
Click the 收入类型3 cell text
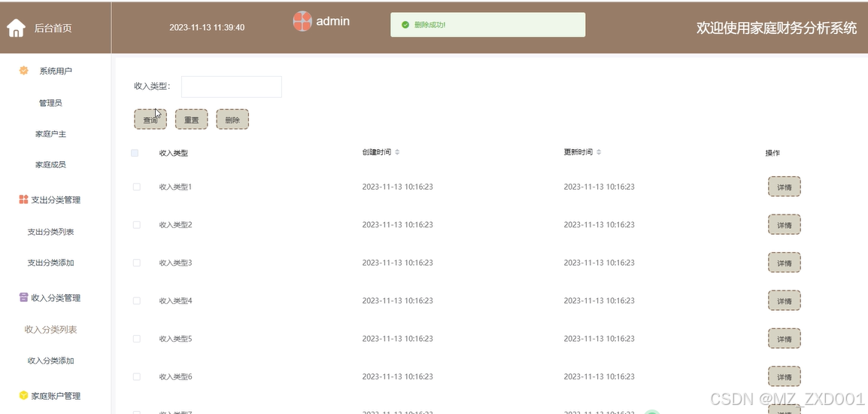click(x=175, y=263)
